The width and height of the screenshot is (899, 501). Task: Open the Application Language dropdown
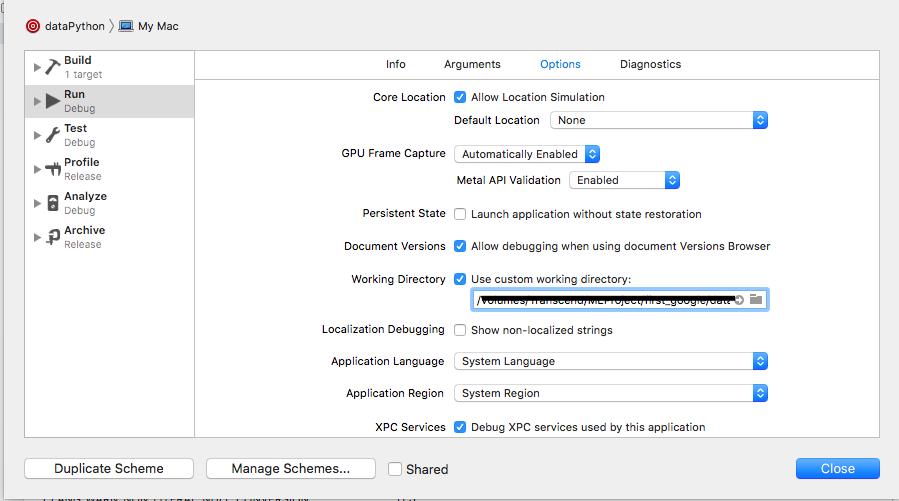[x=610, y=361]
